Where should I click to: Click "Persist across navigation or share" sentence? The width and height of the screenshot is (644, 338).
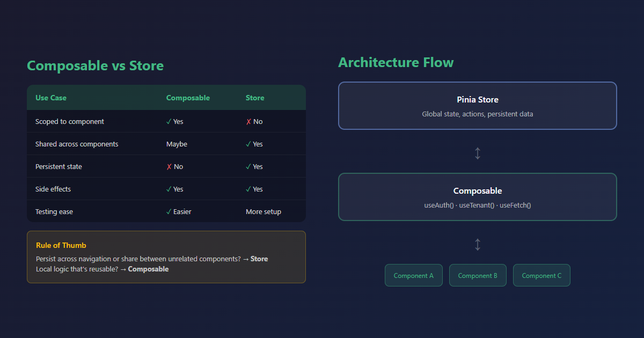pos(137,259)
